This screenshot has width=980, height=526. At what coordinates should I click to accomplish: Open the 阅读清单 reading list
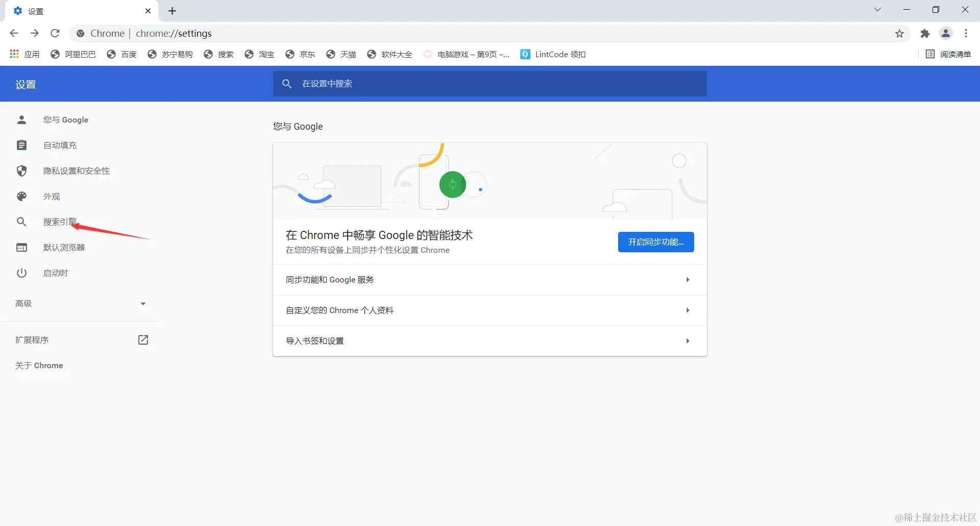948,54
